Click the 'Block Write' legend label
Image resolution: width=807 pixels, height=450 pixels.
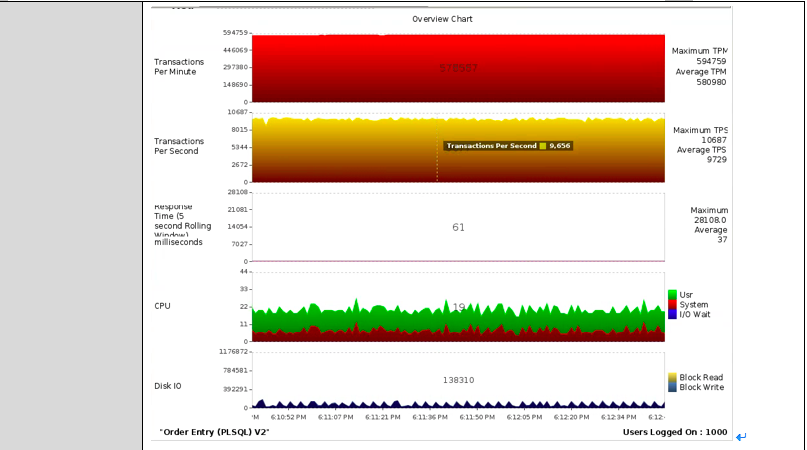[701, 387]
